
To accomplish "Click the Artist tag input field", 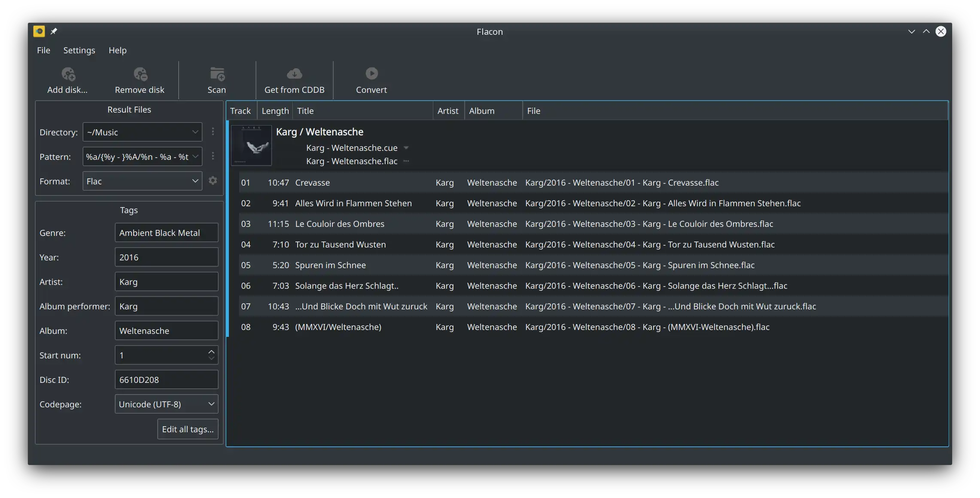I will coord(166,282).
